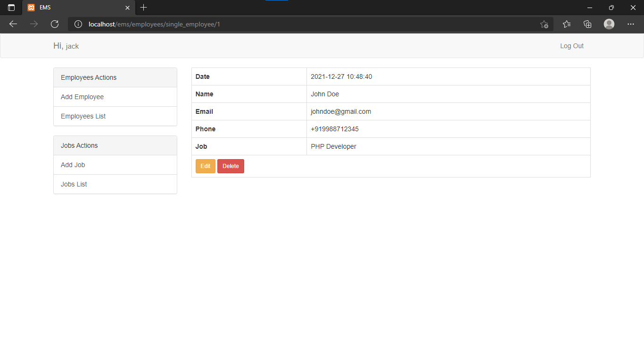Open a new tab with the plus button

[143, 8]
